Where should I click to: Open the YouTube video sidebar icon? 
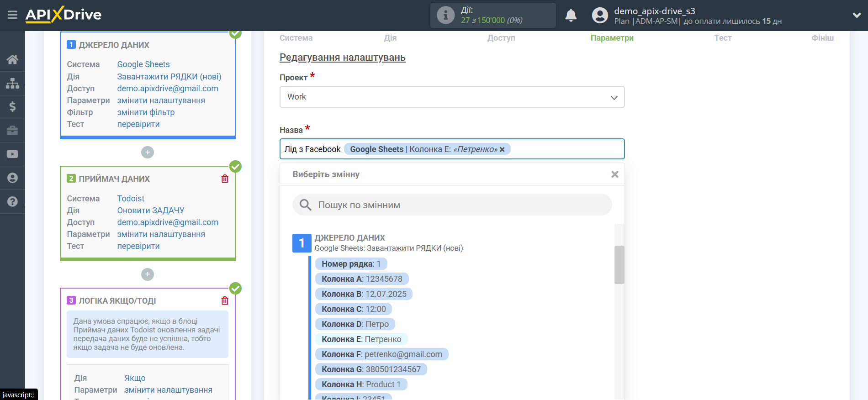tap(12, 154)
